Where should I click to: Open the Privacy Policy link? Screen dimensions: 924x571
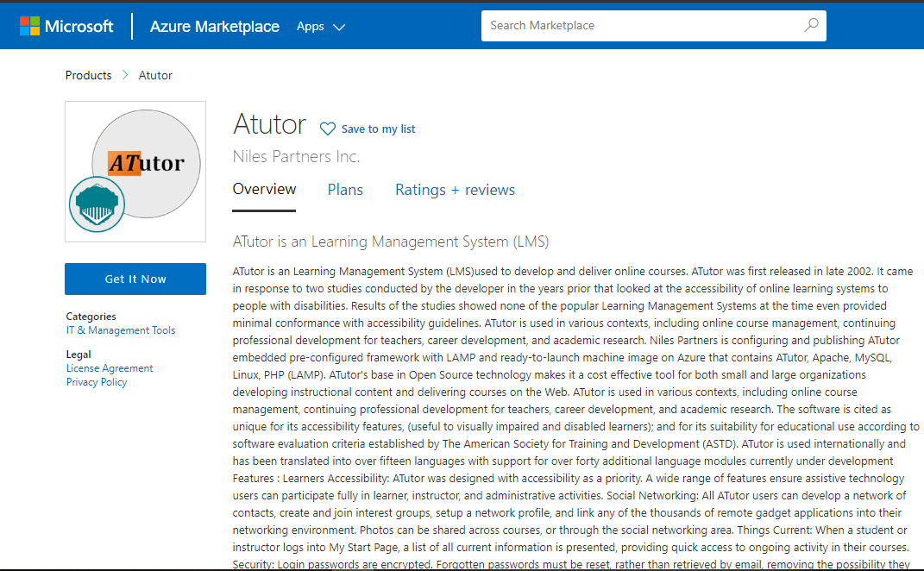coord(97,382)
